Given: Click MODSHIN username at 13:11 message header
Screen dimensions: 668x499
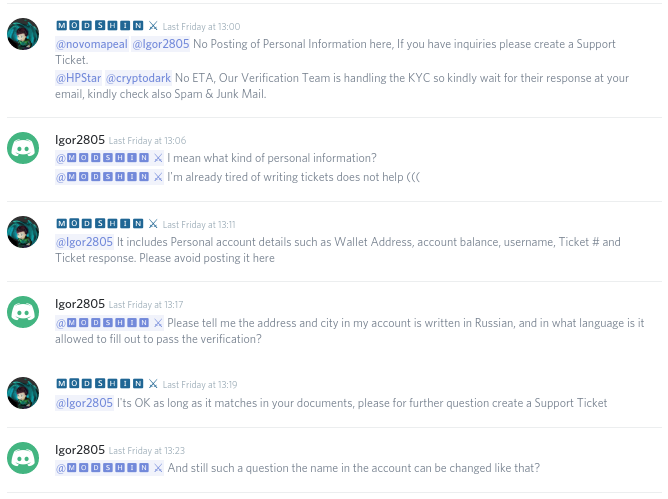Looking at the screenshot, I should click(x=100, y=223).
